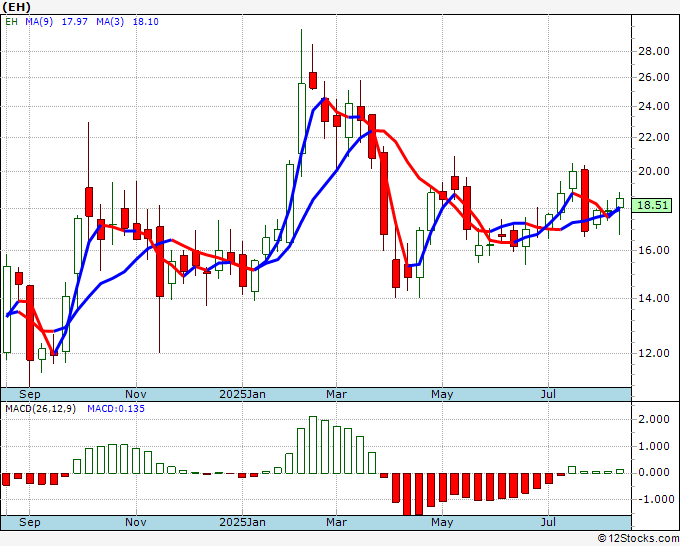Click the tallest green MACD histogram bar
Viewport: 680px width, 546px height.
click(313, 445)
